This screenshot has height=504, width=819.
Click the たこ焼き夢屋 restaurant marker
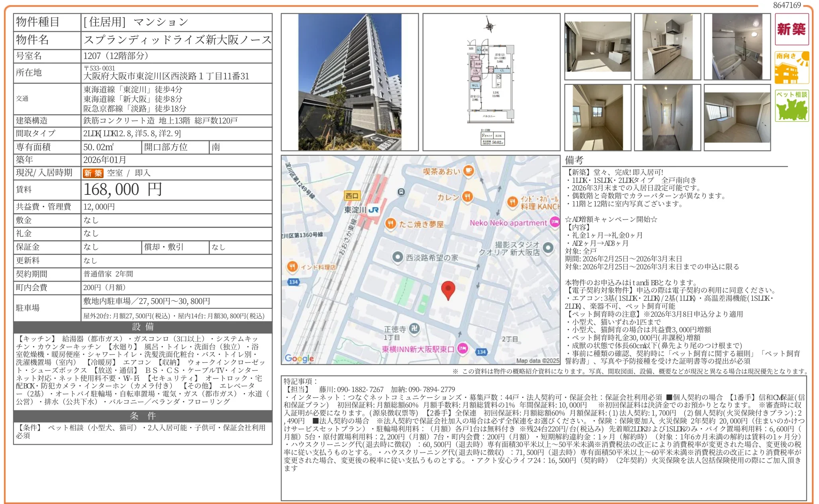pos(391,224)
